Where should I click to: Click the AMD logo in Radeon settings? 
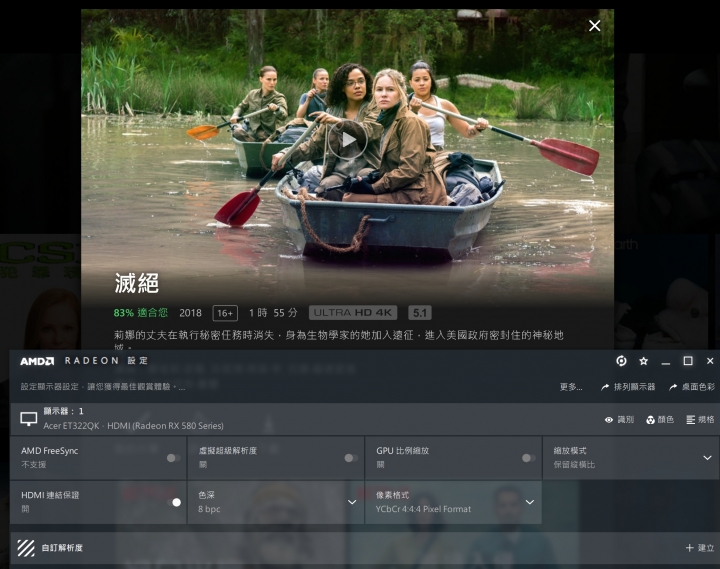tap(37, 361)
